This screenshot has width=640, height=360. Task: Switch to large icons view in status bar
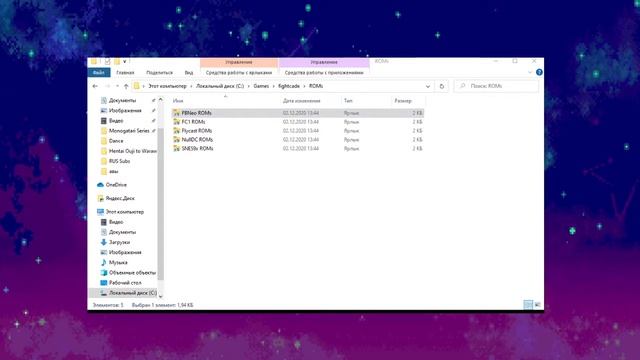538,305
